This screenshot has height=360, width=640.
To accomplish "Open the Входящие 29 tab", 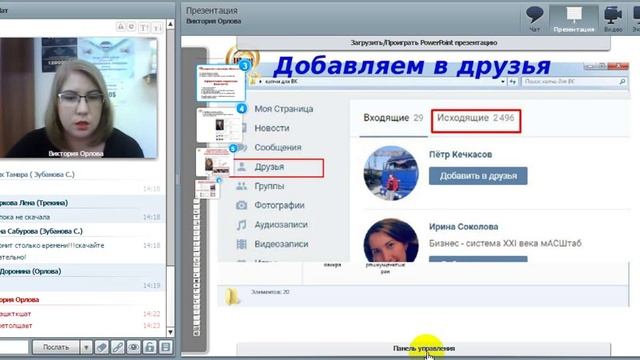I will 393,118.
